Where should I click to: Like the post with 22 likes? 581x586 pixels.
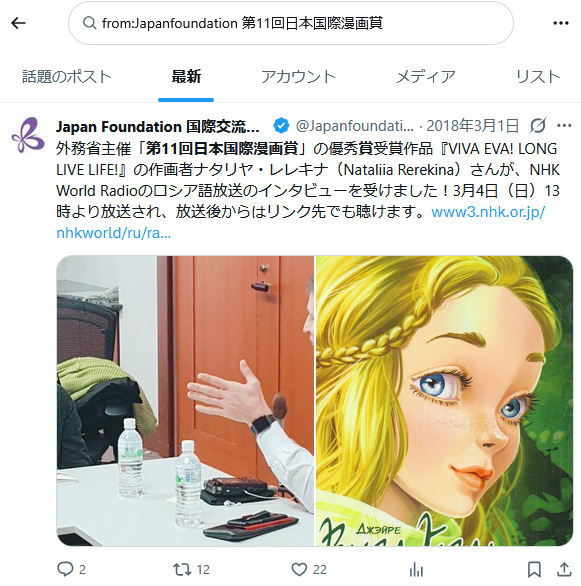(x=299, y=569)
